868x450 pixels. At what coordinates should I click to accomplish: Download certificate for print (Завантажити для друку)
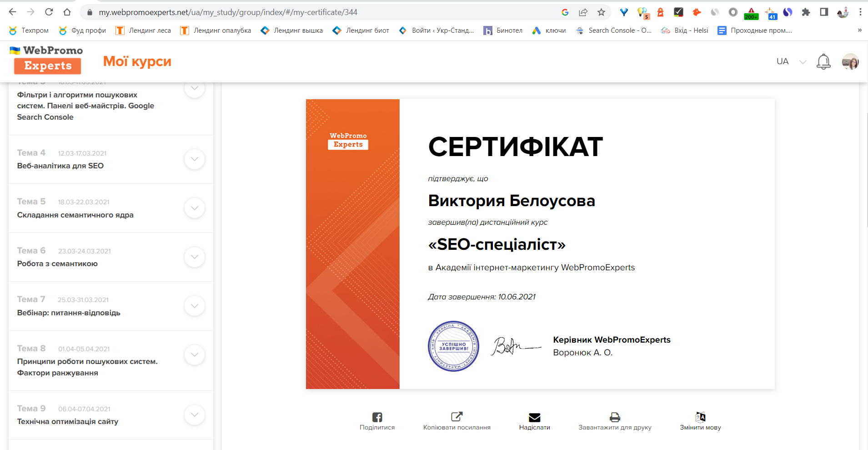click(615, 421)
